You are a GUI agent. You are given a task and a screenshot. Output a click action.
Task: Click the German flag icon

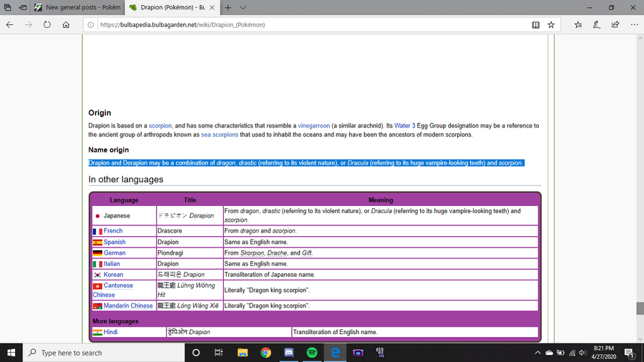click(97, 253)
